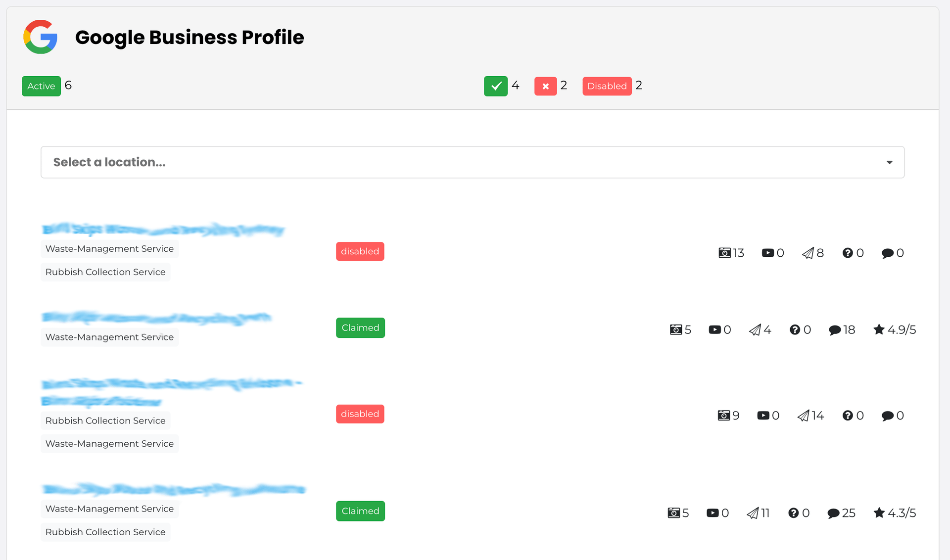Click the photos icon showing 13 images
The width and height of the screenshot is (950, 560).
pos(724,253)
